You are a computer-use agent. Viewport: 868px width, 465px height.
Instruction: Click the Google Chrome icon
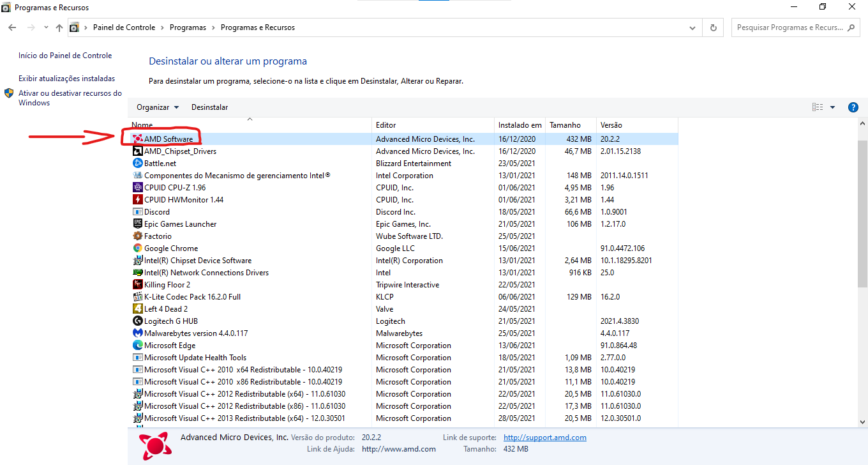tap(137, 248)
